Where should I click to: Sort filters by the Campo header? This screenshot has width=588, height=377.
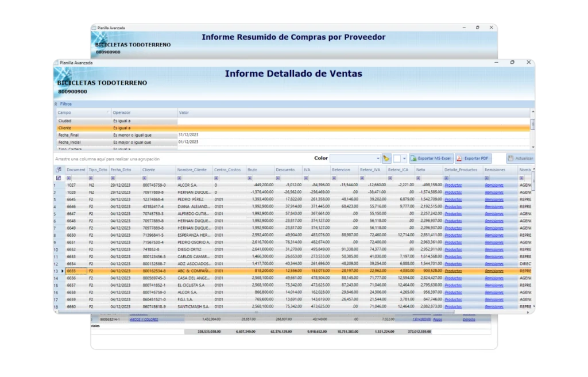[83, 113]
